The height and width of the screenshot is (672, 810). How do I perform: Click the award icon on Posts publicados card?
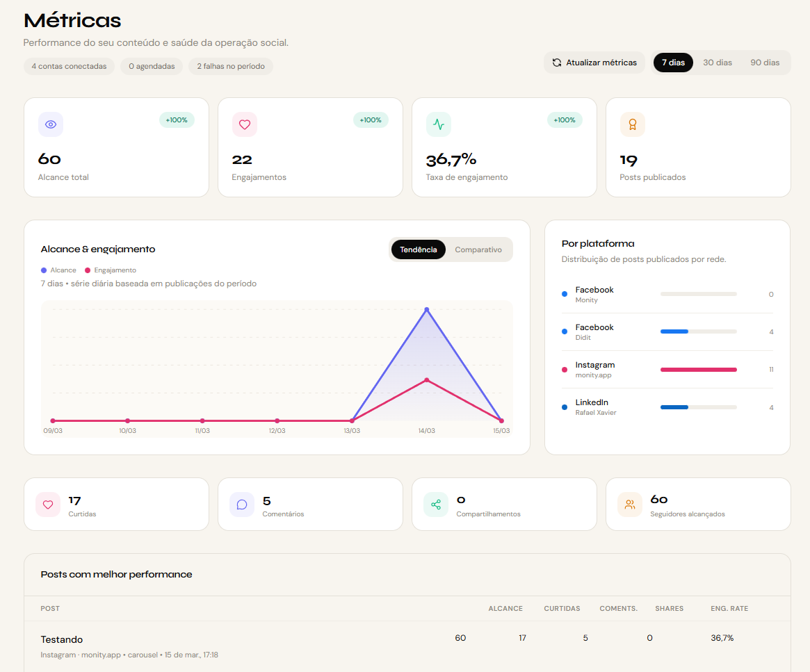pos(632,124)
